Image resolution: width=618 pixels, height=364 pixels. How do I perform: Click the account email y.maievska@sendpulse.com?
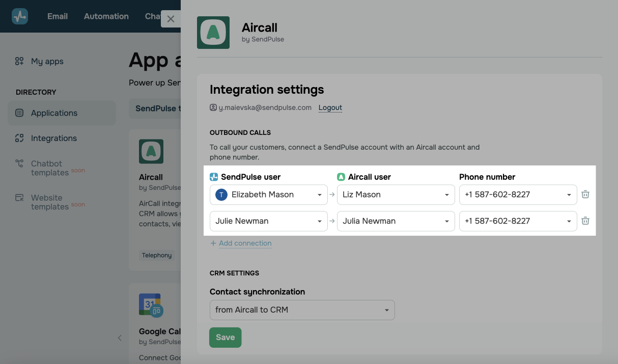(265, 107)
